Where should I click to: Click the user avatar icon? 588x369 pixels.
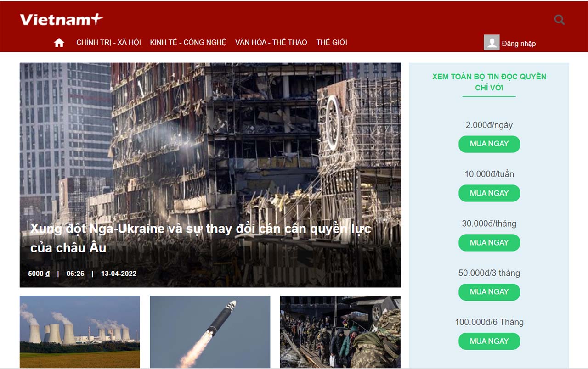click(492, 43)
